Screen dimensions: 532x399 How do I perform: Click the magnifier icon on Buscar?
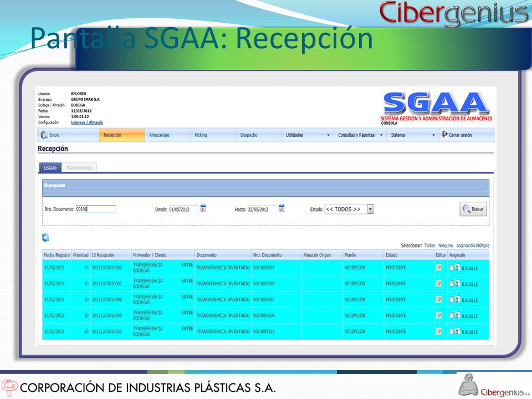coord(467,209)
